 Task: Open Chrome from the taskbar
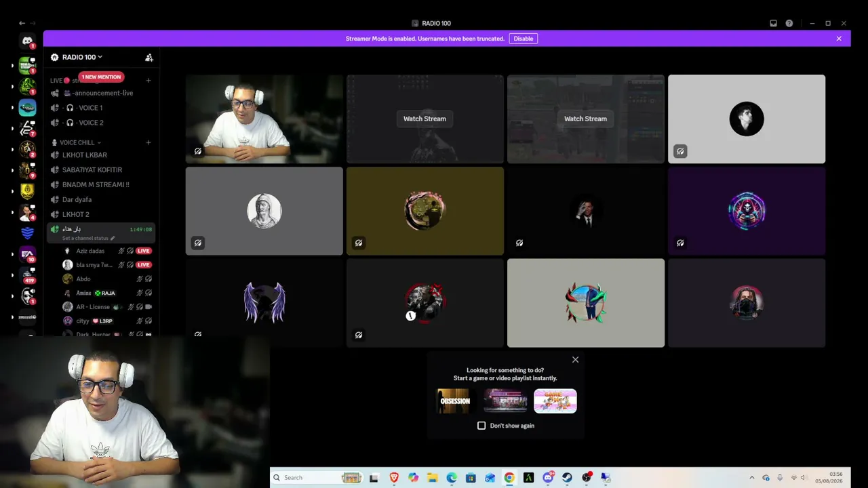click(x=509, y=478)
